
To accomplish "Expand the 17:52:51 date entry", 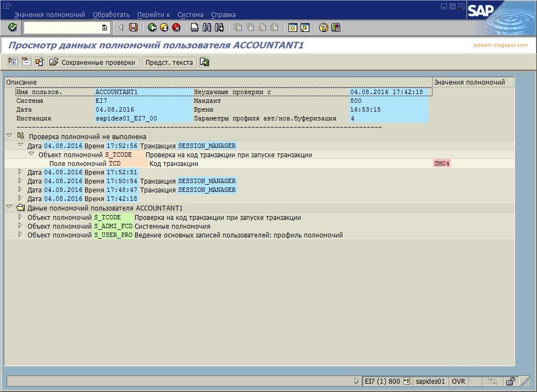I will pyautogui.click(x=20, y=172).
